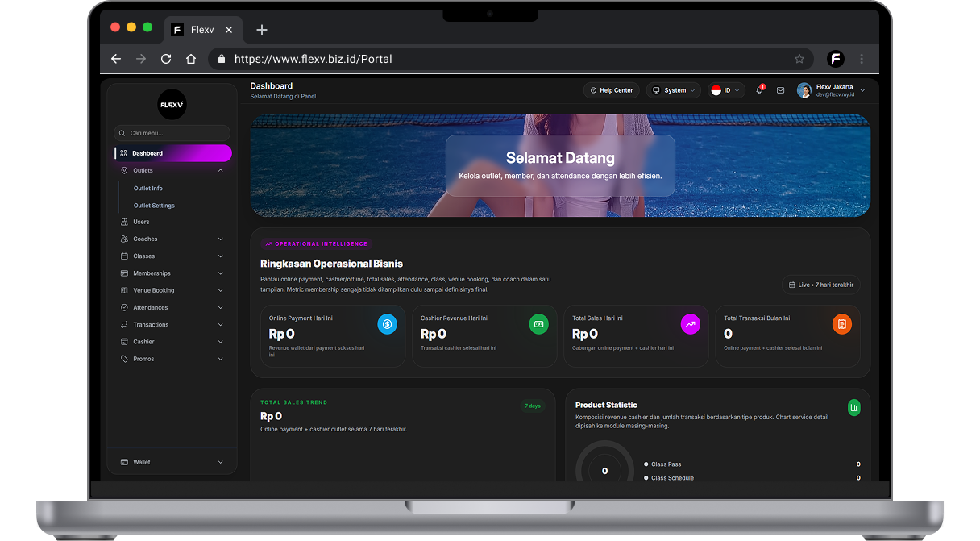Collapse the Outlets menu chevron
Viewport: 980px width, 541px height.
(221, 170)
